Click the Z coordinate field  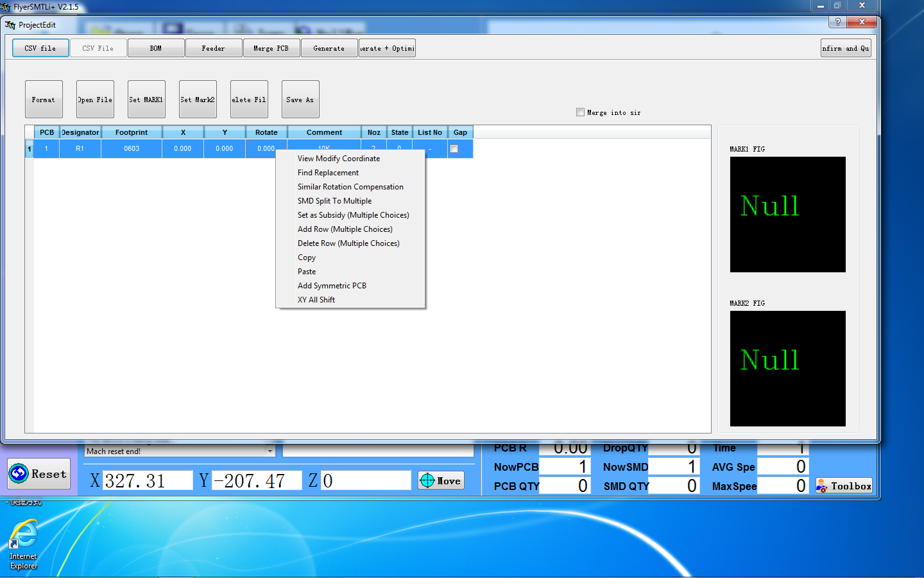point(366,480)
